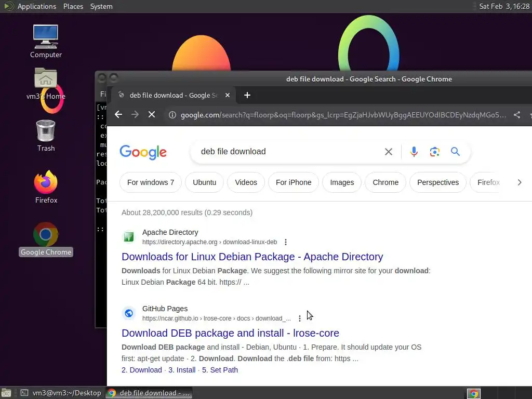The image size is (532, 399).
Task: View site information icon in address bar
Action: [172, 115]
